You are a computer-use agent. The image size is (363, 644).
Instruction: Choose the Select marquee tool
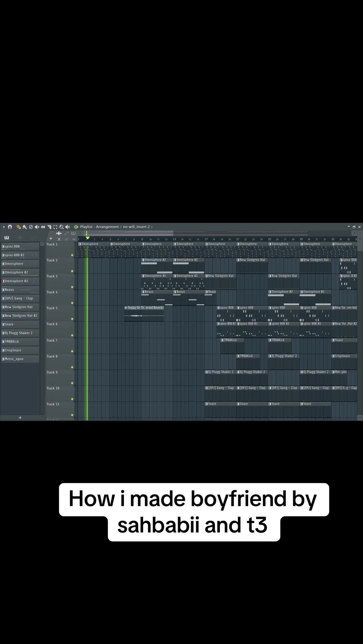[55, 227]
